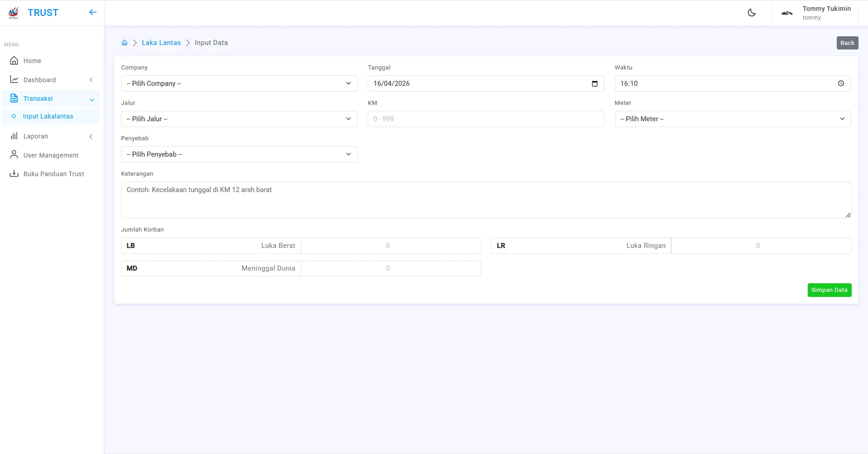868x454 pixels.
Task: Open the Pilih Meter dropdown
Action: (732, 119)
